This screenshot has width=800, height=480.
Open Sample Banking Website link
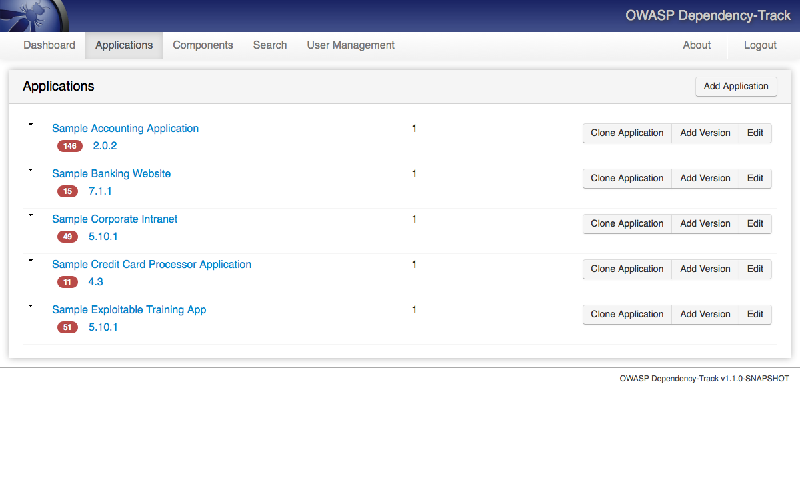[111, 173]
